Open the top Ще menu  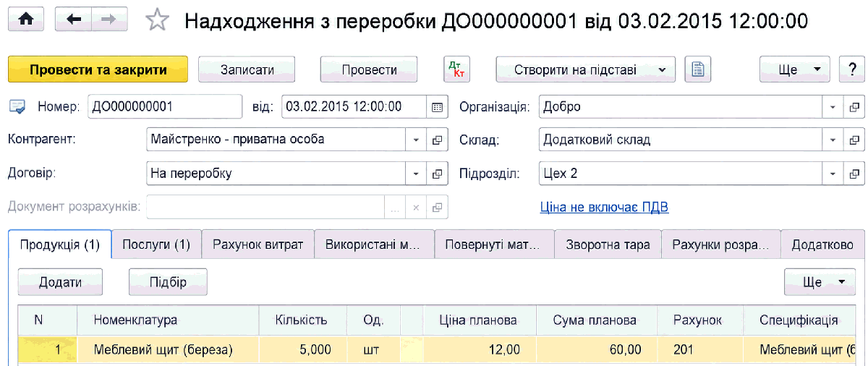pyautogui.click(x=794, y=69)
